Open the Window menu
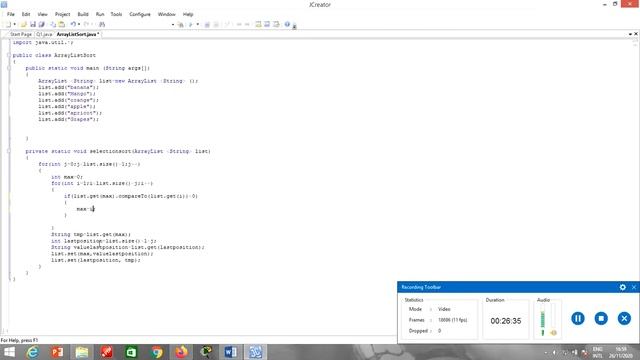Image resolution: width=640 pixels, height=360 pixels. click(x=167, y=14)
